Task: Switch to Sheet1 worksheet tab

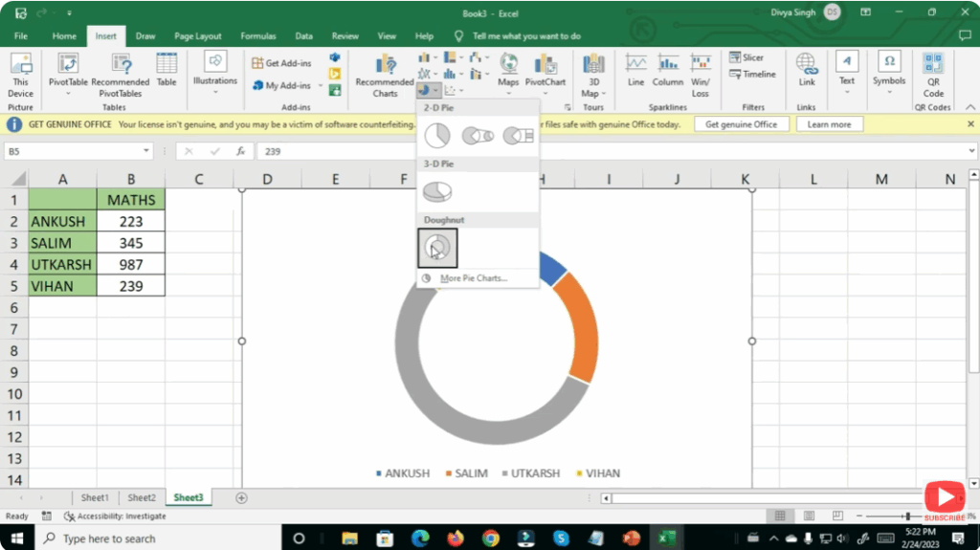Action: tap(94, 497)
